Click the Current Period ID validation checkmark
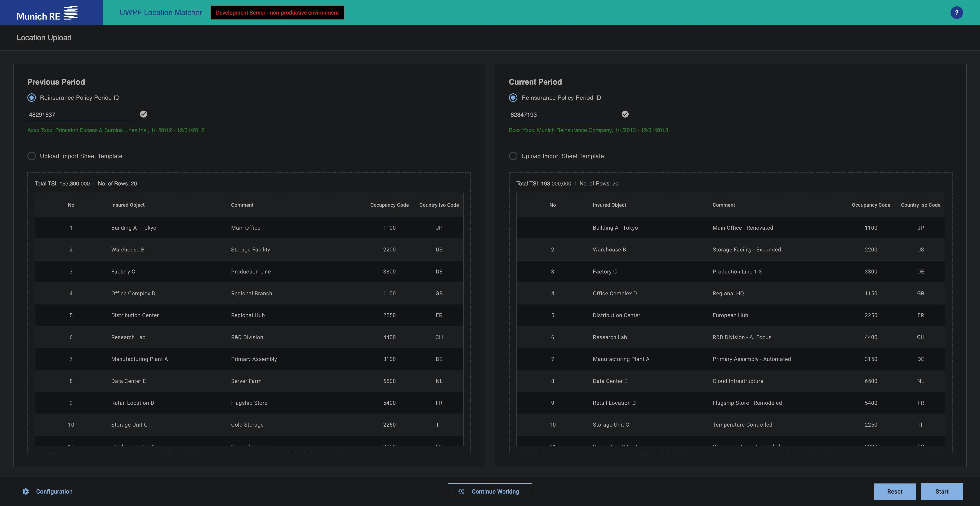This screenshot has width=980, height=506. click(x=625, y=114)
